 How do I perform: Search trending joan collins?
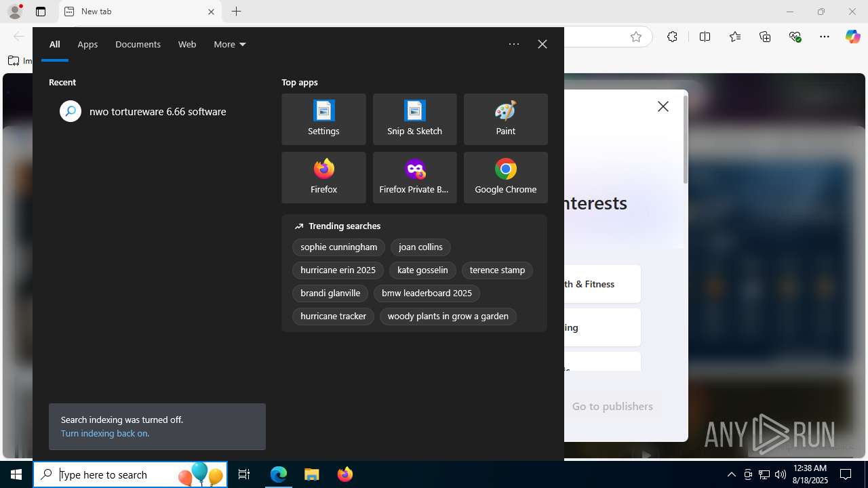click(x=420, y=247)
